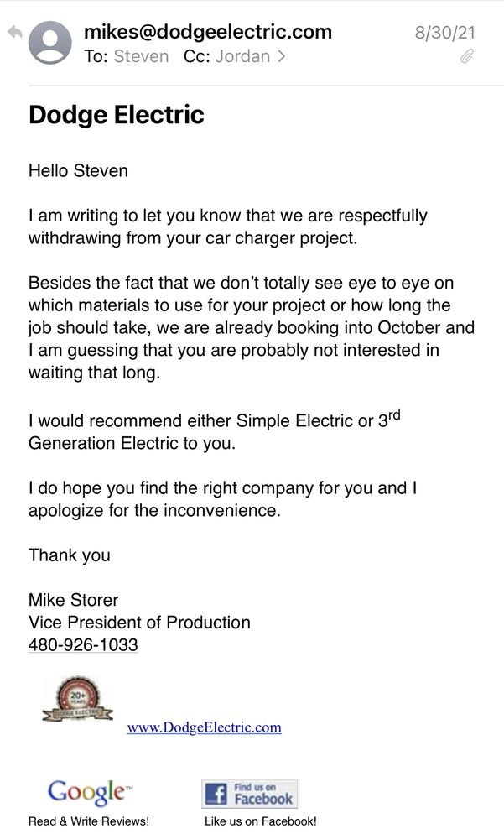Open the www.DodgeElectric.com website link

tap(204, 727)
